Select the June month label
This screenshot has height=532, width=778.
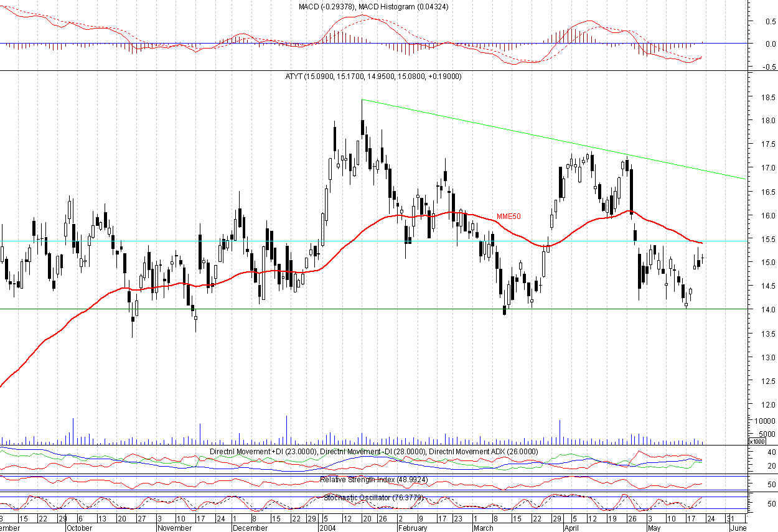pos(738,528)
